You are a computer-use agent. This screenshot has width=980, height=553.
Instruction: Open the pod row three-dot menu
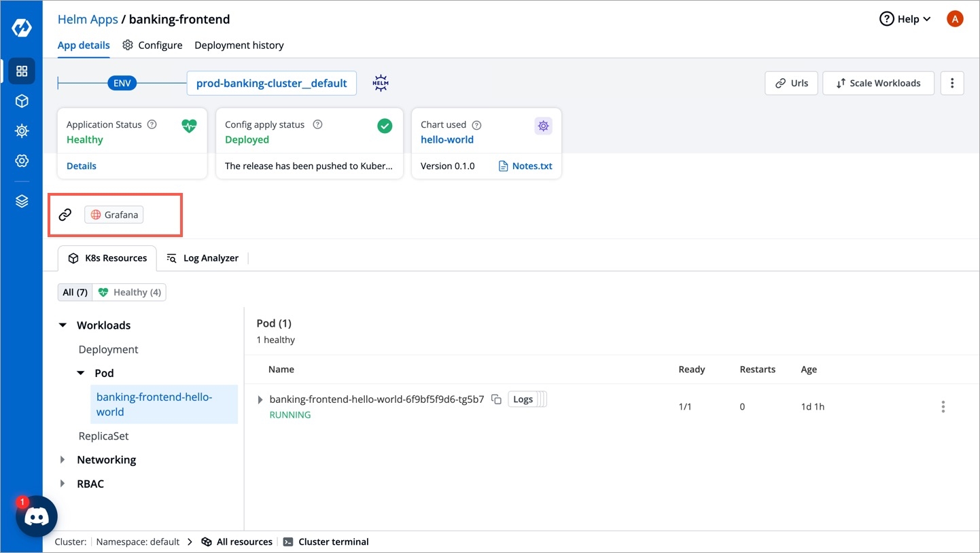click(x=943, y=407)
